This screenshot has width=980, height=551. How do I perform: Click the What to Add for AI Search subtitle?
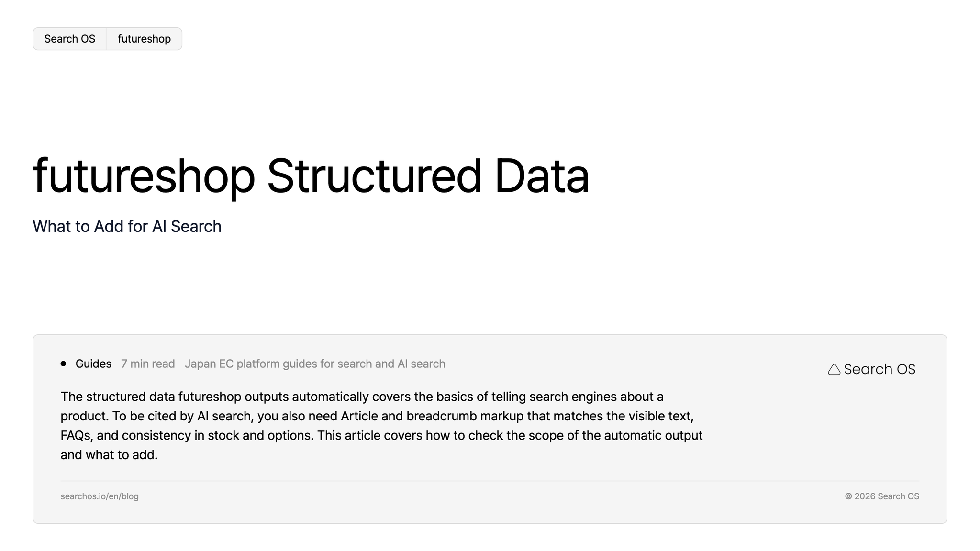(127, 226)
